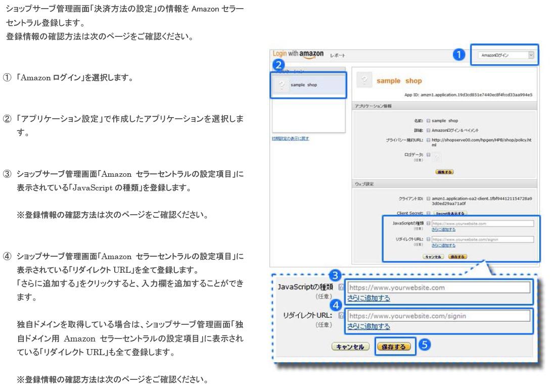Image resolution: width=554 pixels, height=392 pixels.
Task: Click the orange sample shop title
Action: pyautogui.click(x=399, y=81)
